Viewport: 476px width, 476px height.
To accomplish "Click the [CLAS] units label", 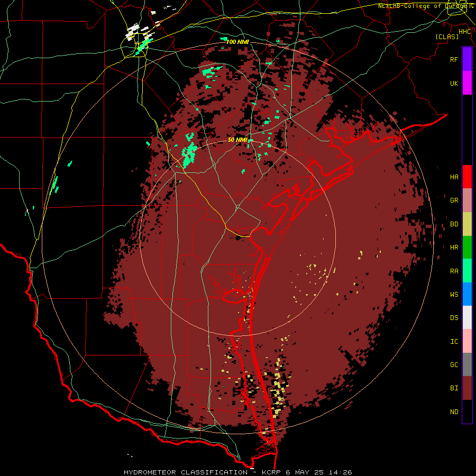I will [447, 36].
